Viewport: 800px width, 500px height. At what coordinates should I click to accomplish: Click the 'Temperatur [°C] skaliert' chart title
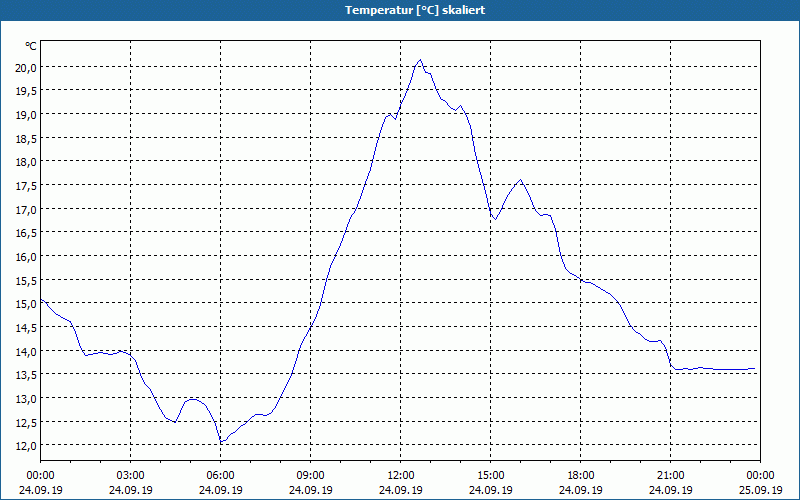pos(415,10)
